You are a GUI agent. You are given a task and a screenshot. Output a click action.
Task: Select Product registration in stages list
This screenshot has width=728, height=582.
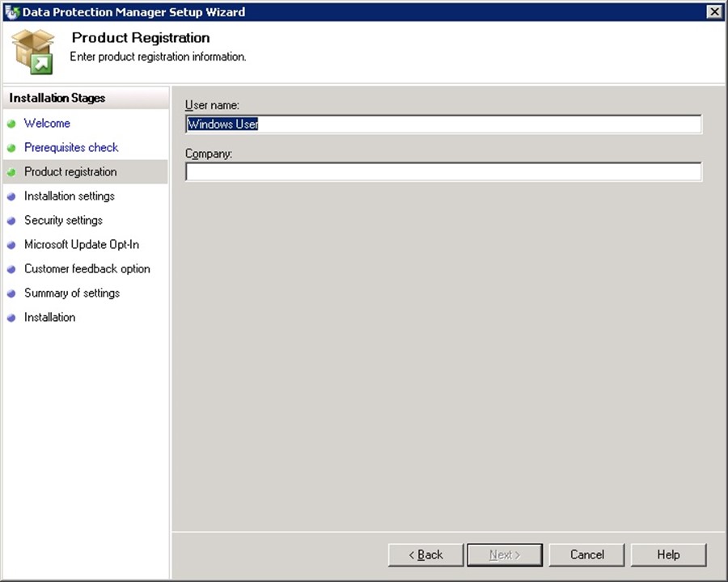(x=70, y=172)
